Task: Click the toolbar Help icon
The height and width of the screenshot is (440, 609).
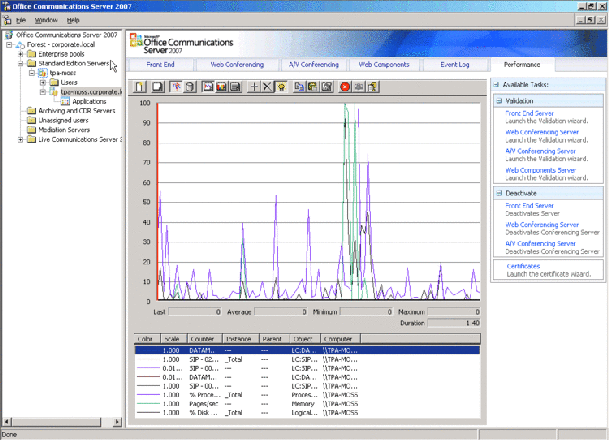Action: pos(372,87)
